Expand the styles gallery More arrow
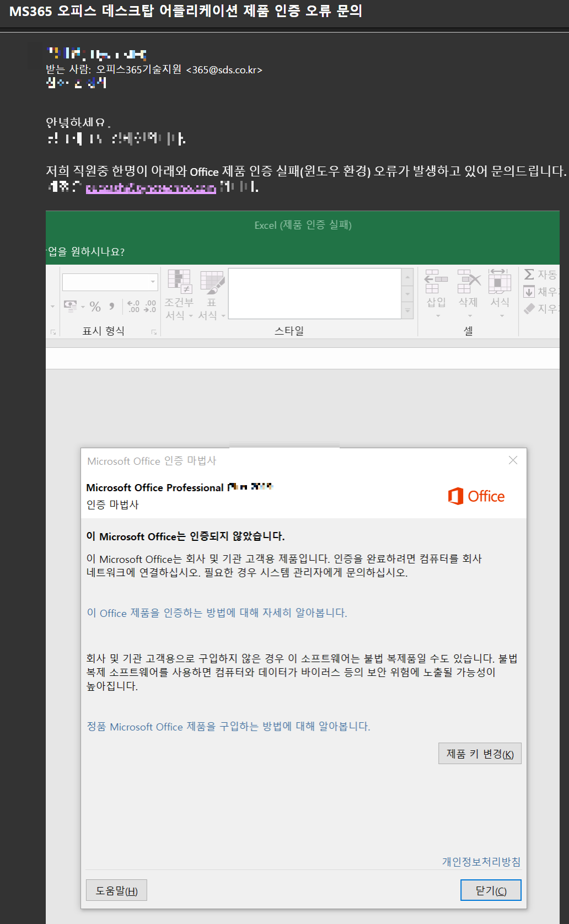The image size is (569, 924). pos(407,311)
